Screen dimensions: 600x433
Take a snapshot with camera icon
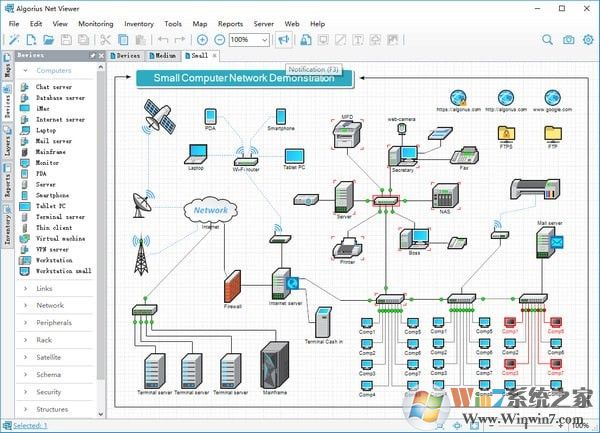[x=569, y=40]
